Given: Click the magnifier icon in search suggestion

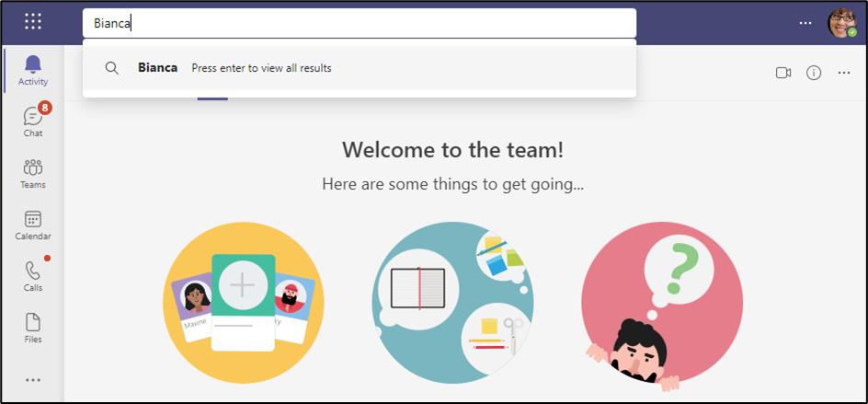Looking at the screenshot, I should [x=112, y=68].
